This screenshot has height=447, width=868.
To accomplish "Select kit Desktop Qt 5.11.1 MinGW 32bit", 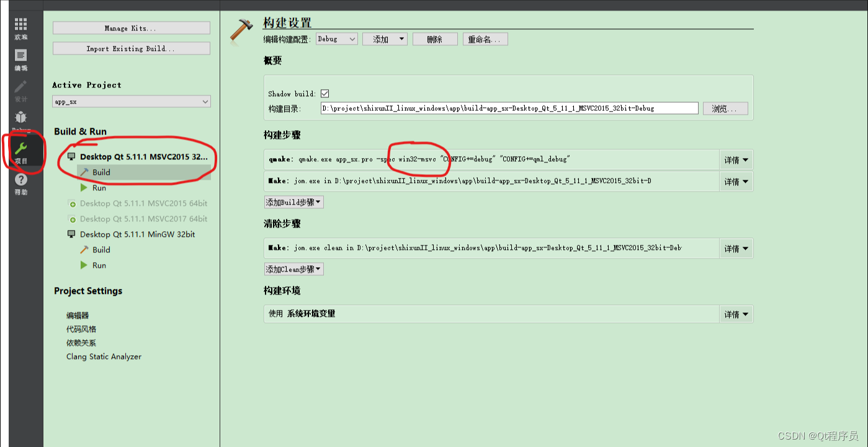I will point(138,234).
